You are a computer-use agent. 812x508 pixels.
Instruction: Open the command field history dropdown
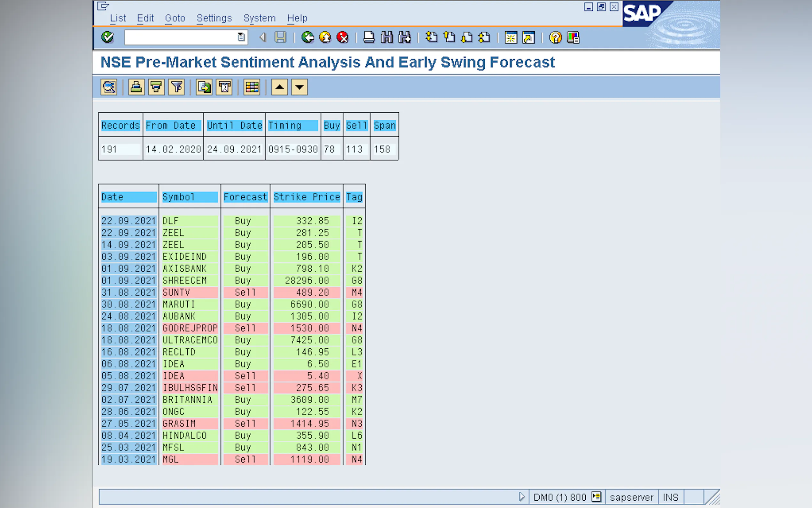pyautogui.click(x=241, y=37)
